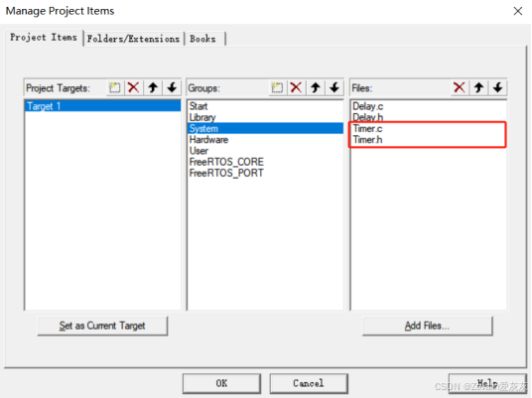Delete the selected group
Screen dimensions: 532x398
tap(296, 88)
